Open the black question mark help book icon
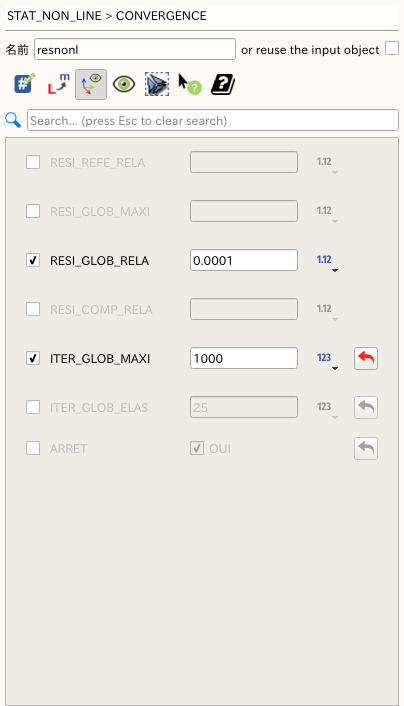 223,84
